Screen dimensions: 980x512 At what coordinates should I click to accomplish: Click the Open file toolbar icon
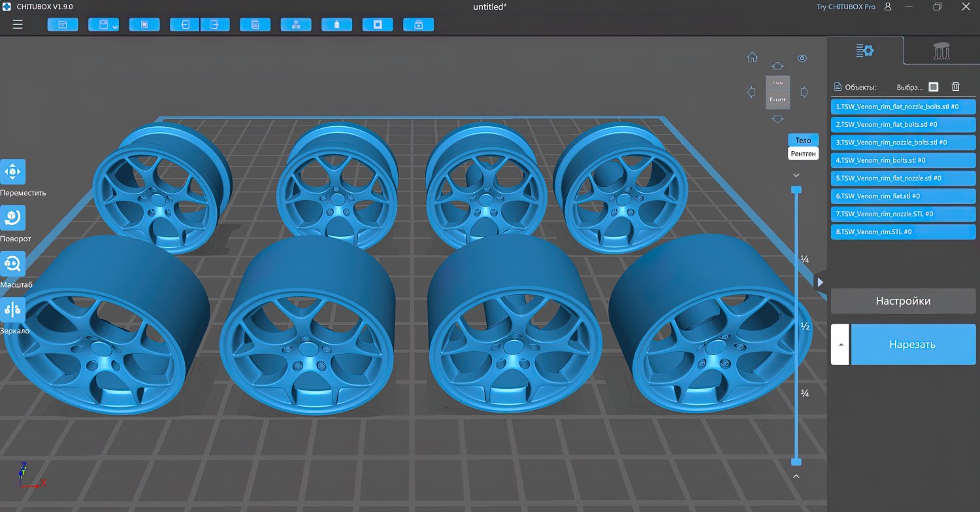pyautogui.click(x=62, y=24)
